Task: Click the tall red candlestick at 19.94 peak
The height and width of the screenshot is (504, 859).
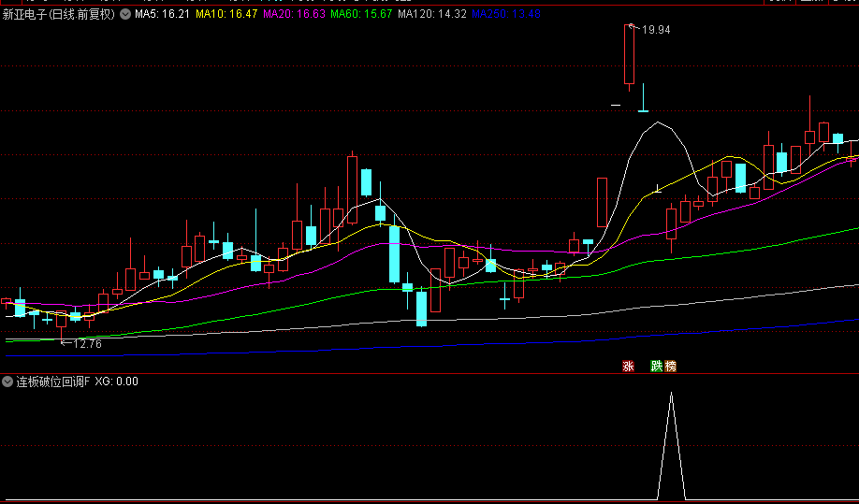Action: pos(630,54)
